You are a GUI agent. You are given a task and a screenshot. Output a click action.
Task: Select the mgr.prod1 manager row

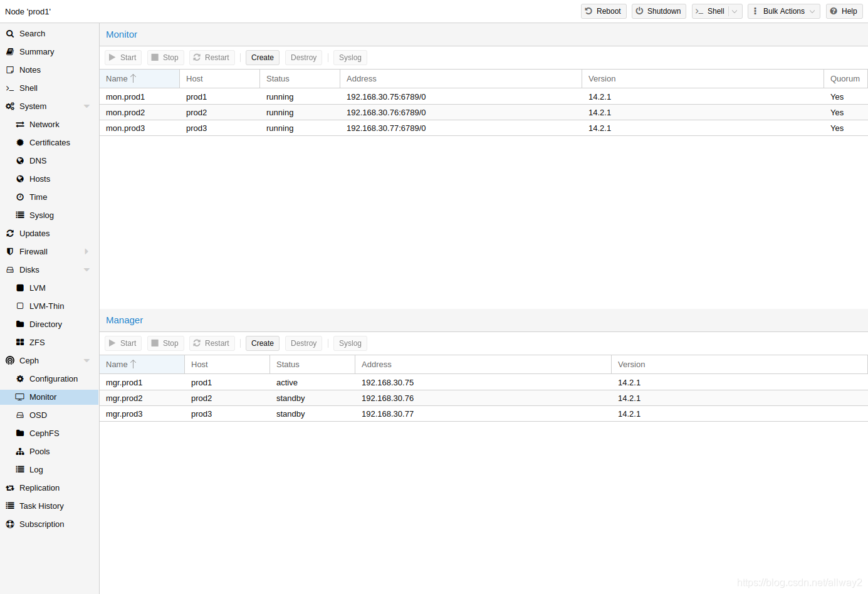tap(484, 383)
